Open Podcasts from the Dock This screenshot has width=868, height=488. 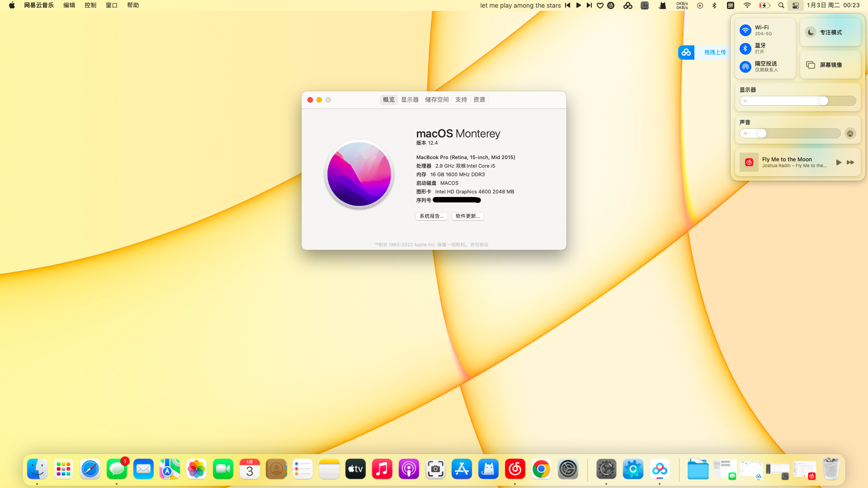(x=409, y=469)
